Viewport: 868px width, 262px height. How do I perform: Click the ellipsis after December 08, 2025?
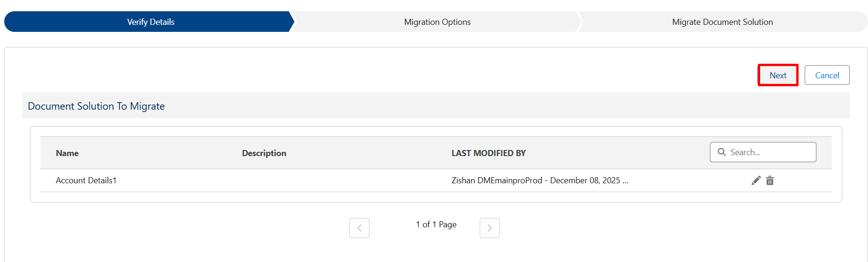pos(626,181)
